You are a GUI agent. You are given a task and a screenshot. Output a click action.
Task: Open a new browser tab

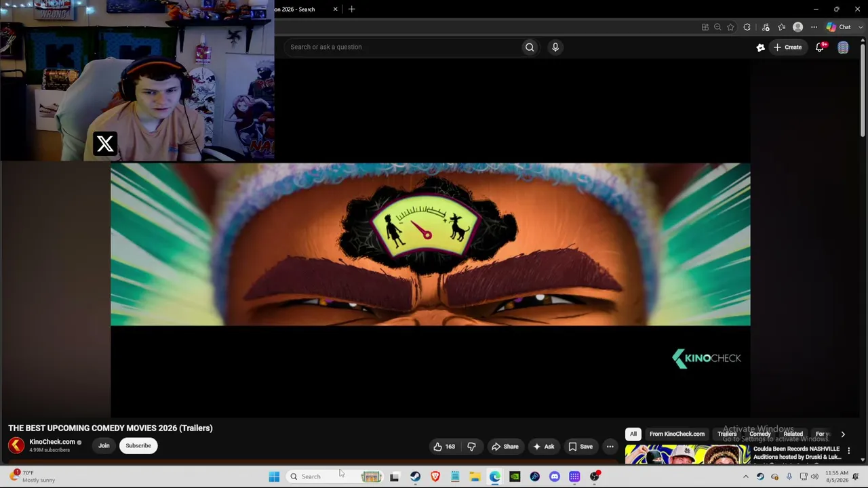point(351,9)
